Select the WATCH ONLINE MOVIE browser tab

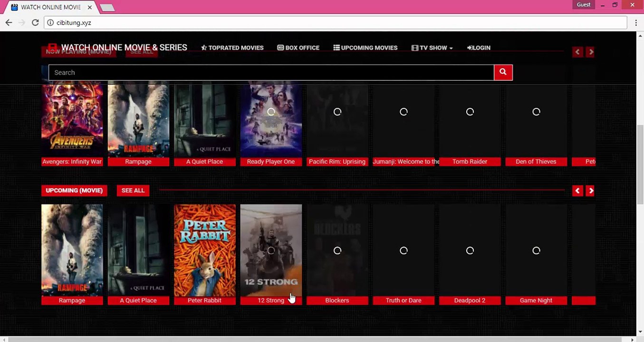point(51,8)
